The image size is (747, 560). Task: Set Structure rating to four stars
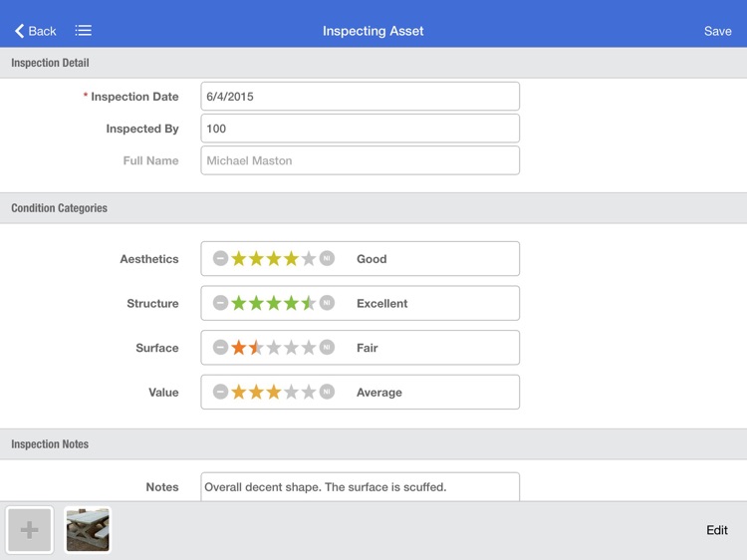(291, 303)
